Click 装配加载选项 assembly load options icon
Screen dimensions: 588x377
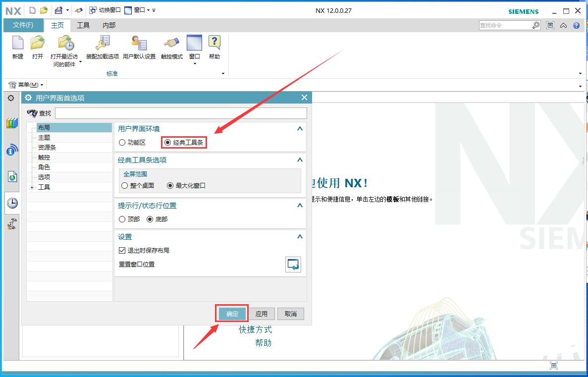(x=103, y=44)
